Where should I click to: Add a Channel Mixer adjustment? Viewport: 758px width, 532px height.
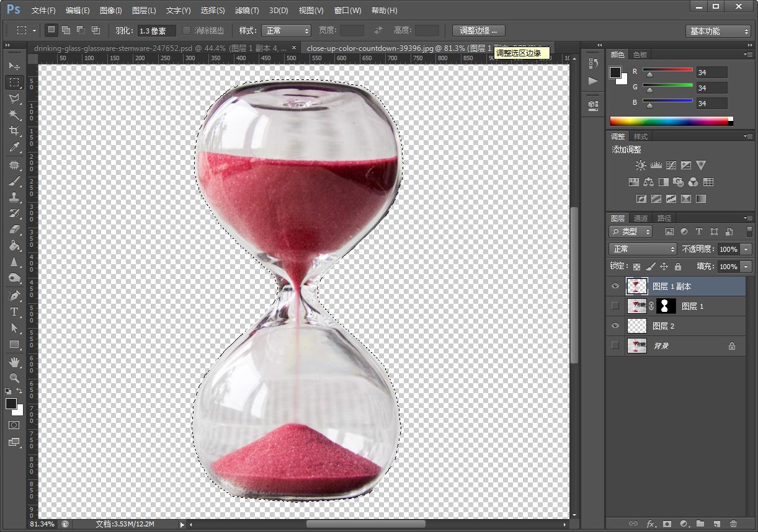[693, 182]
